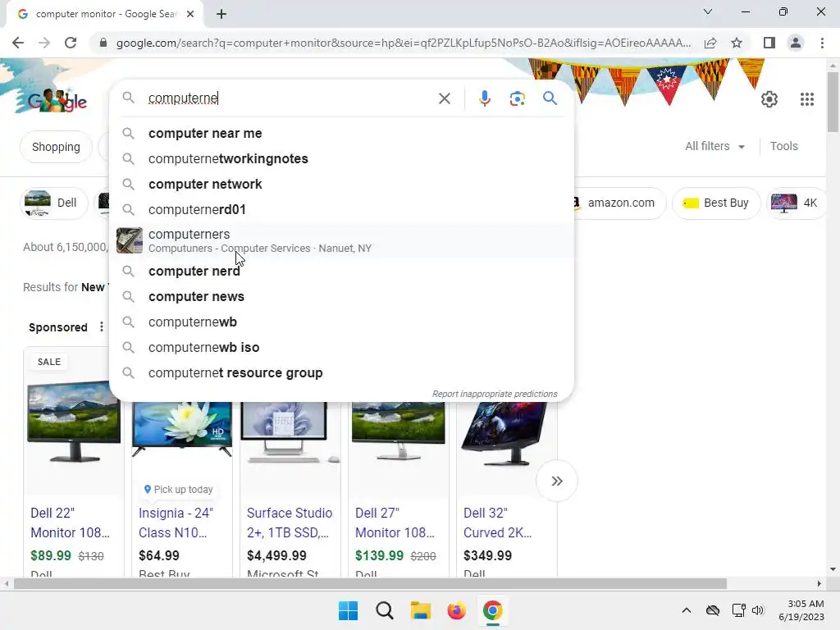Image resolution: width=840 pixels, height=630 pixels.
Task: Select suggestion computernewb
Action: (x=341, y=322)
